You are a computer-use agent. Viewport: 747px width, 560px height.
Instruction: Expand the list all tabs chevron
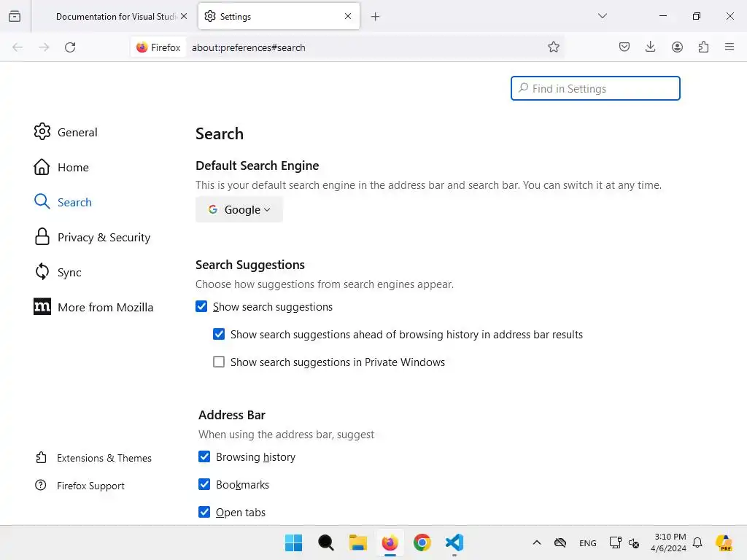[603, 16]
